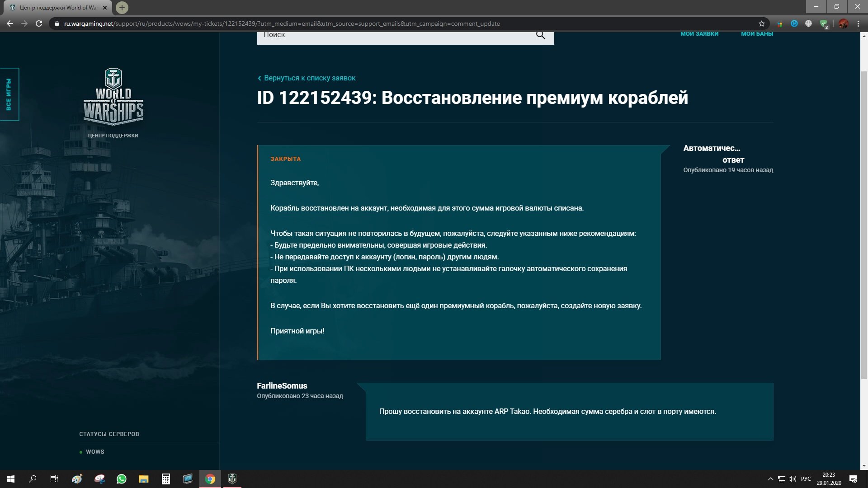The width and height of the screenshot is (868, 488).
Task: Click the ЗАКРЫТА status label
Action: point(285,159)
